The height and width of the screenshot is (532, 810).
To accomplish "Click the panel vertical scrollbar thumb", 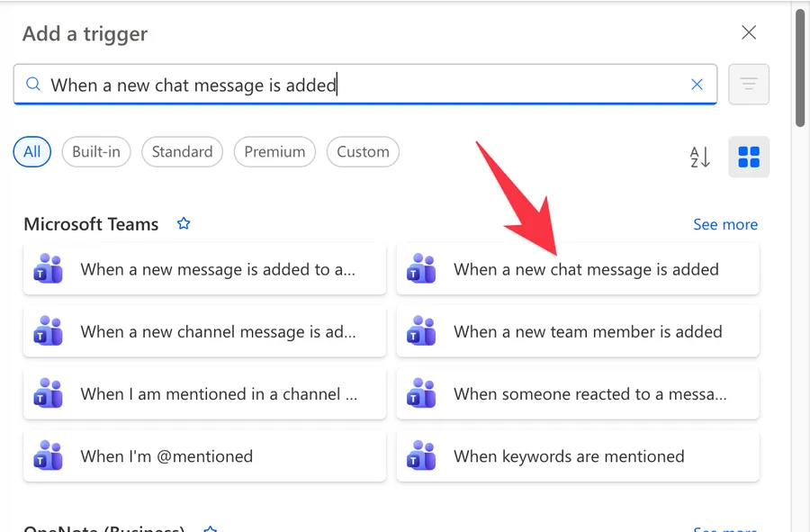I will tap(800, 68).
